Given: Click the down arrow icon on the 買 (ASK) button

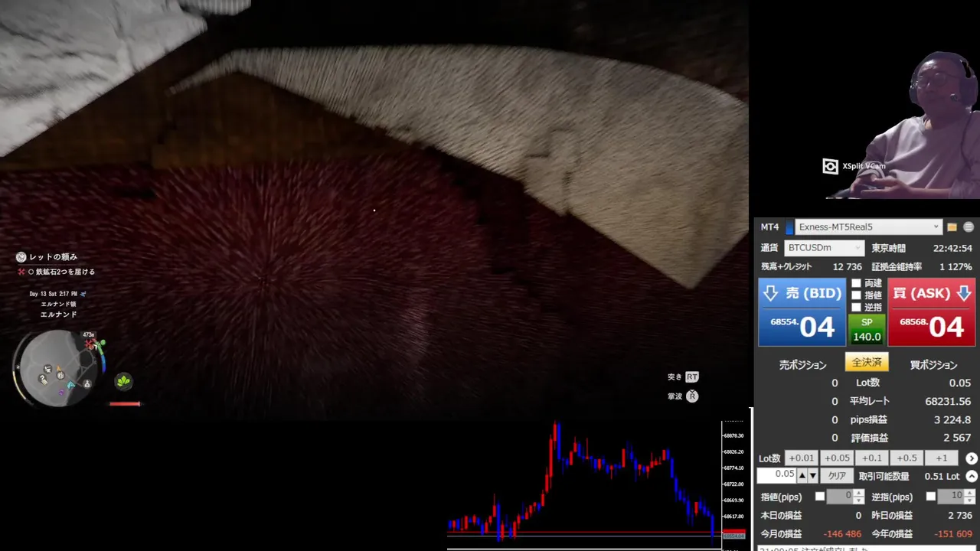Looking at the screenshot, I should point(964,293).
